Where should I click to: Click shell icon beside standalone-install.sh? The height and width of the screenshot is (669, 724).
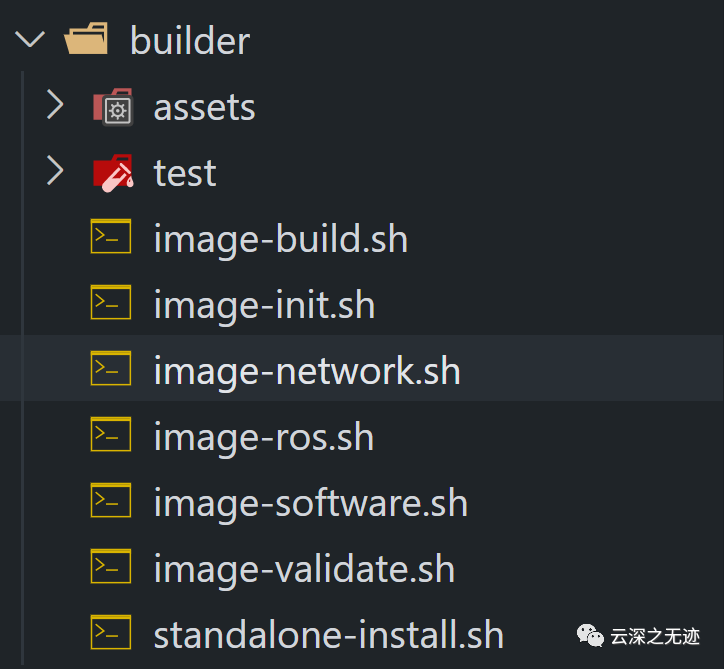point(112,634)
